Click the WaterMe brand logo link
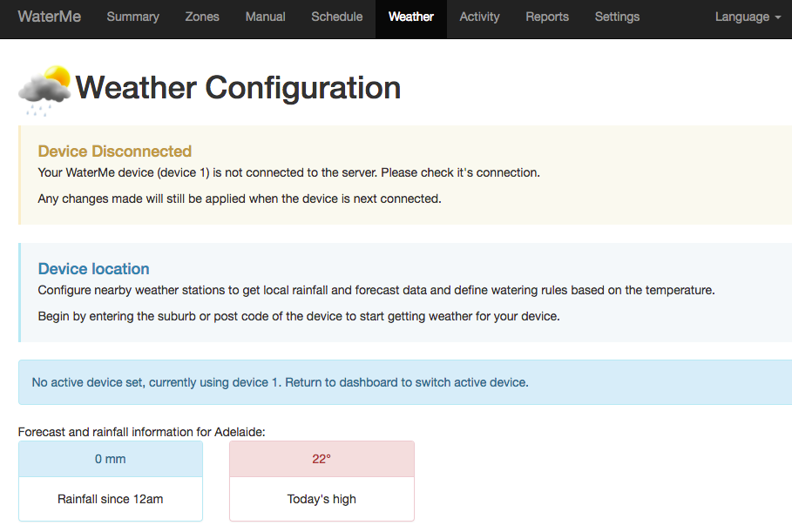This screenshot has height=532, width=792. coord(50,17)
